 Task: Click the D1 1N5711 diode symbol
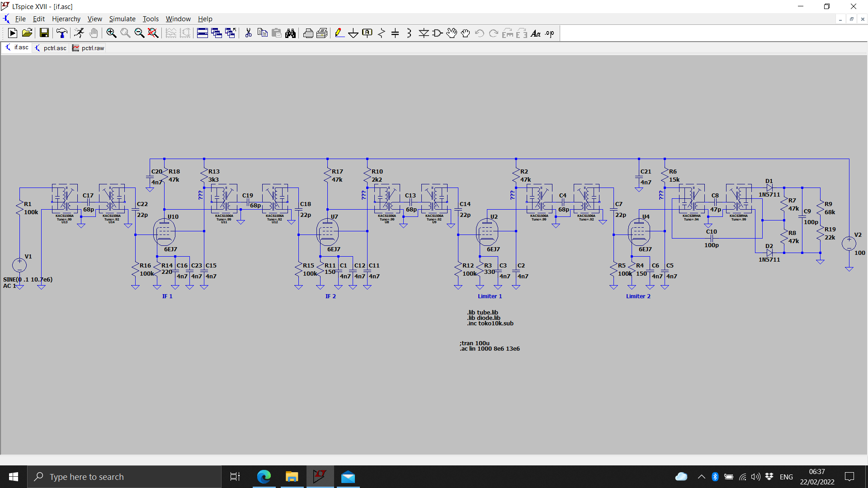pyautogui.click(x=769, y=188)
